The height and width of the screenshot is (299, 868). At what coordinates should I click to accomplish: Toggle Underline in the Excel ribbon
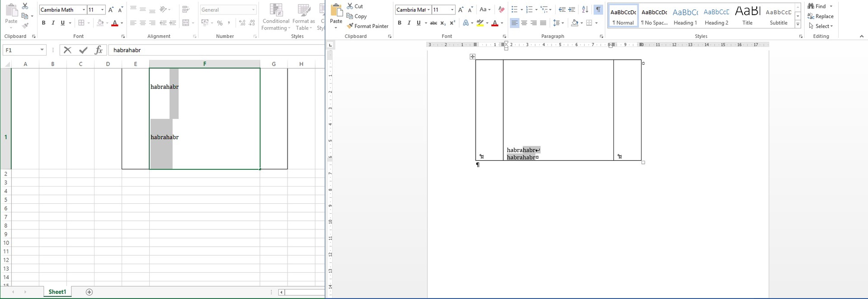pos(62,23)
